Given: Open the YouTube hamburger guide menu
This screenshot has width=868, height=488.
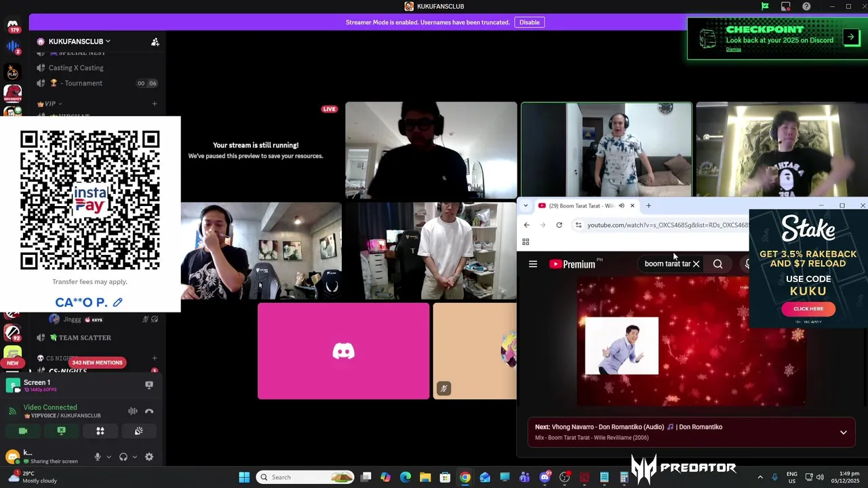Looking at the screenshot, I should pos(533,264).
